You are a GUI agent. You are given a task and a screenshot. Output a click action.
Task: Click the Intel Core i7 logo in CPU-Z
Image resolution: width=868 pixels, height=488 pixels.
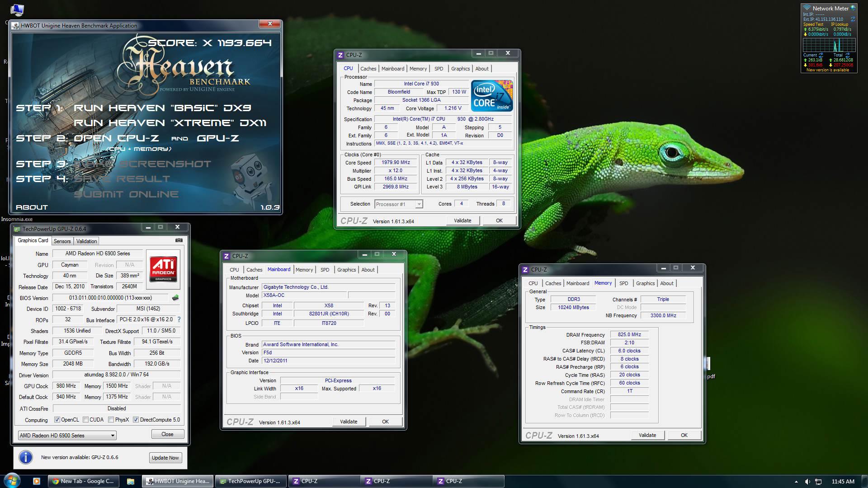[x=492, y=96]
